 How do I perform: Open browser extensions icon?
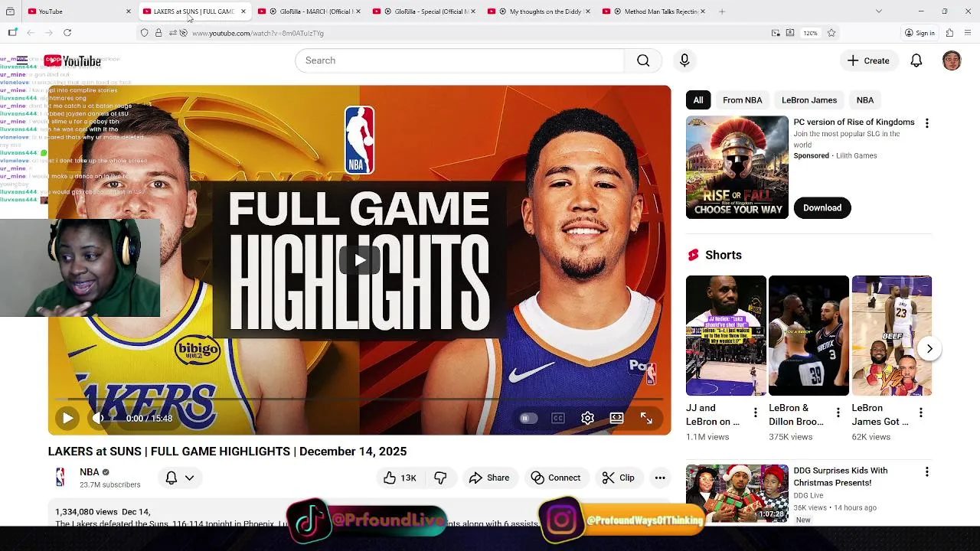point(949,33)
